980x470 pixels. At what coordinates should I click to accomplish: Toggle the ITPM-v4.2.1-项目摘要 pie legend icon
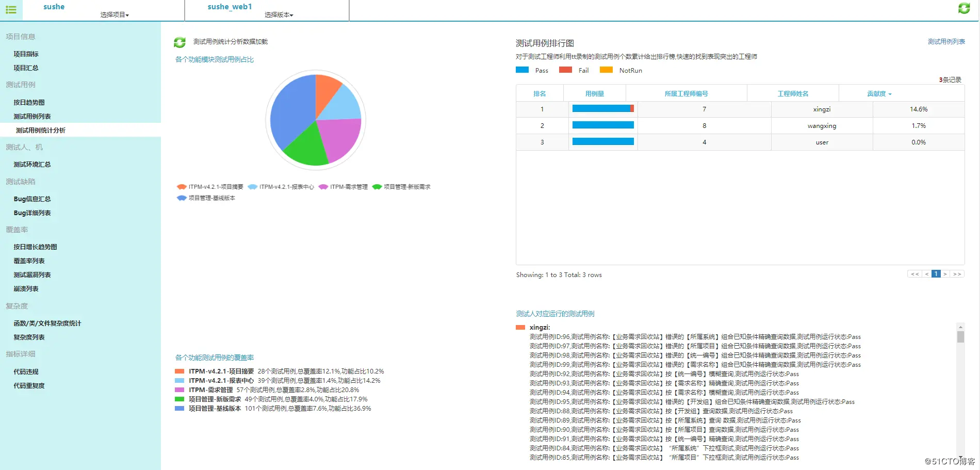pyautogui.click(x=182, y=187)
